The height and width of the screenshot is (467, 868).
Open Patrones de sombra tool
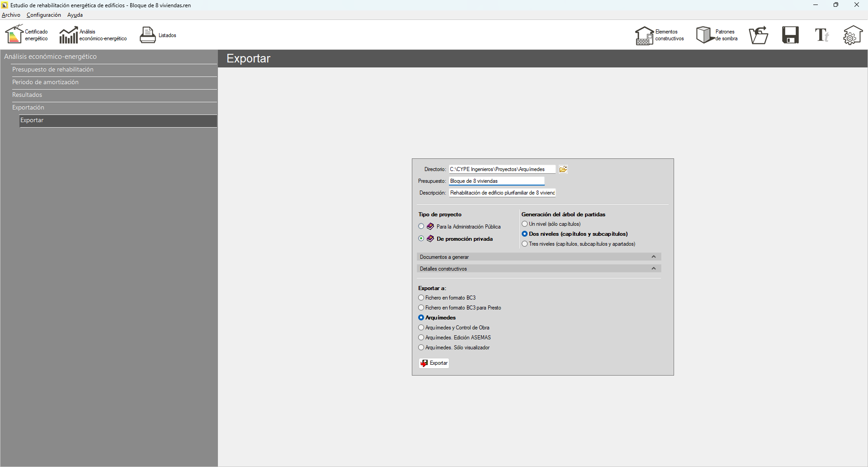(x=717, y=35)
